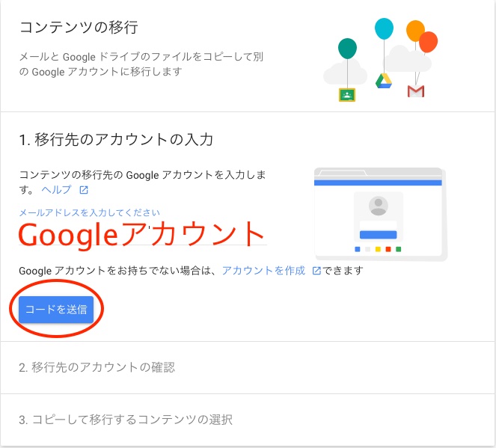This screenshot has height=448, width=496.
Task: Click the Google Drive triangle icon
Action: 384,81
